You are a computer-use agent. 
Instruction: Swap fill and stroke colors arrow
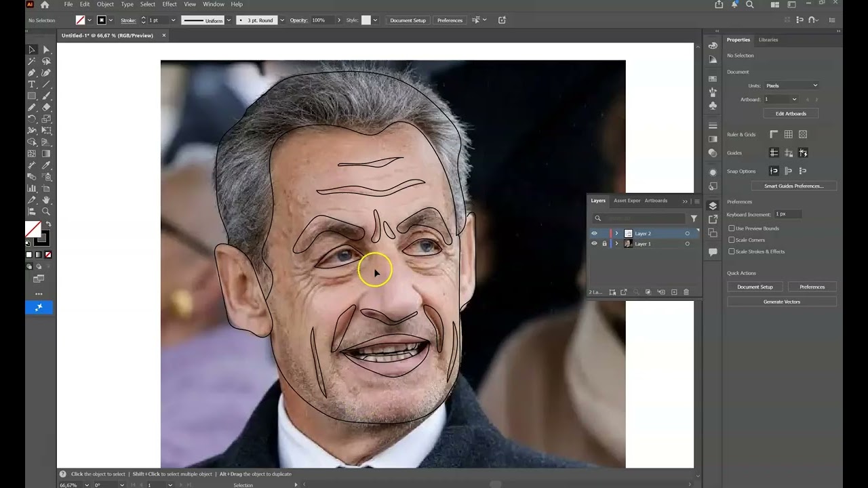click(x=48, y=224)
